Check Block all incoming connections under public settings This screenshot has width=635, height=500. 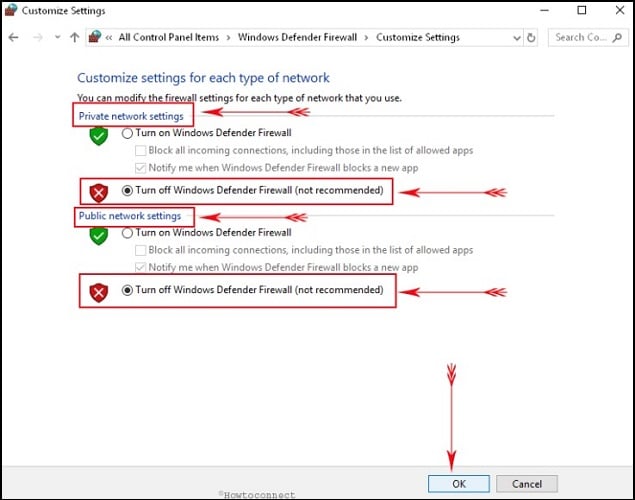coord(141,250)
